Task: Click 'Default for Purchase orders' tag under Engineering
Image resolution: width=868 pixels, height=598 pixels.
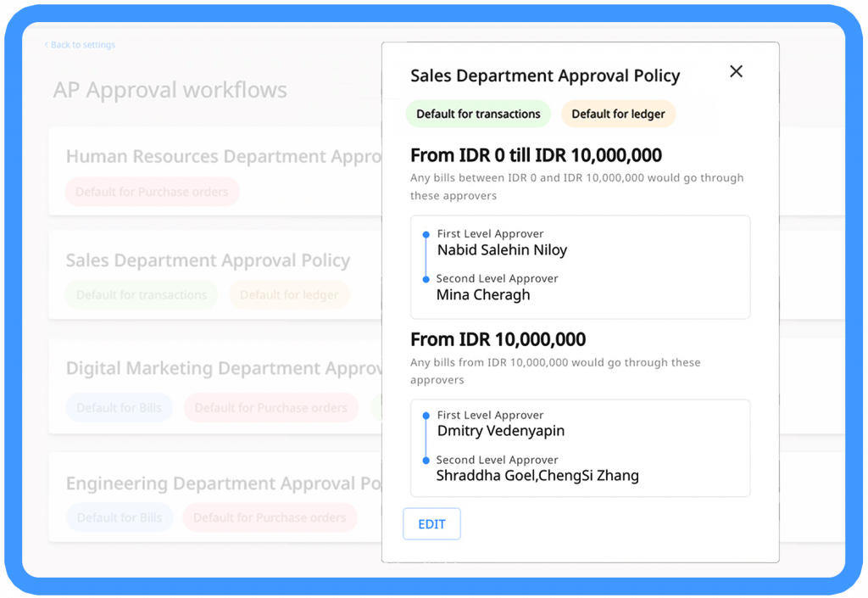Action: point(270,517)
